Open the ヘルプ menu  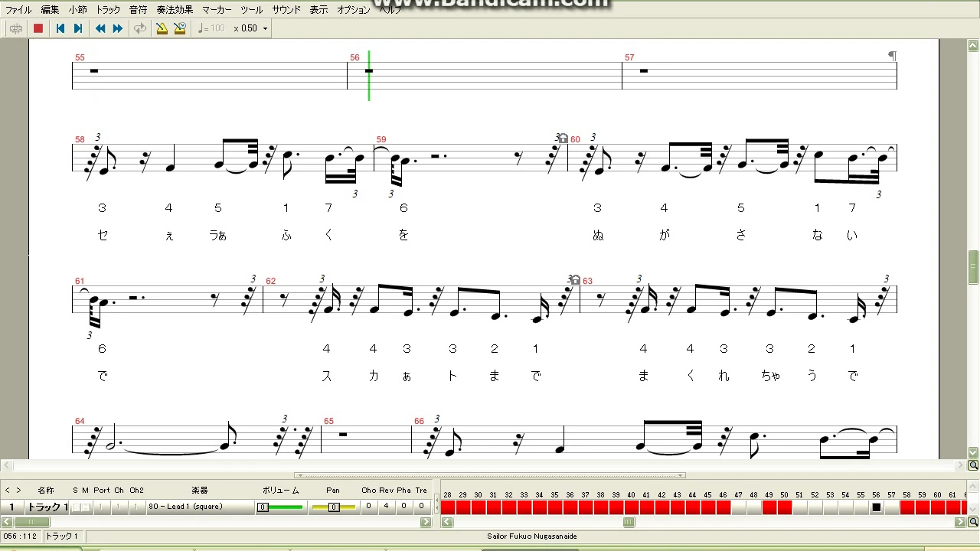pos(390,10)
